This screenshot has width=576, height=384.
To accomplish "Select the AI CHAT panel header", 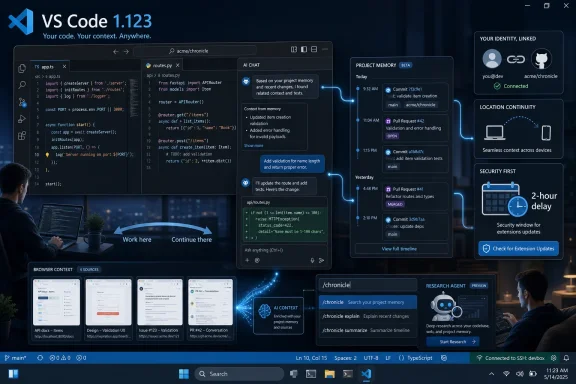I will click(251, 65).
